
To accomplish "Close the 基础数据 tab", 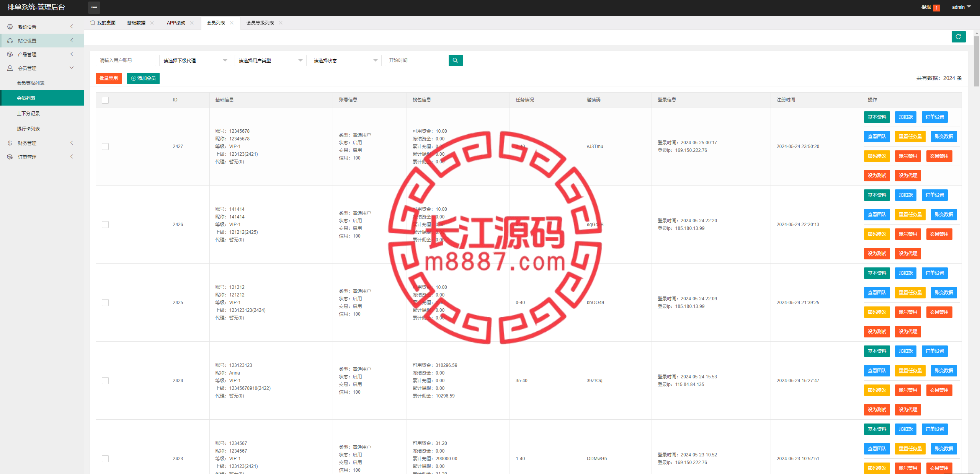I will pos(152,23).
